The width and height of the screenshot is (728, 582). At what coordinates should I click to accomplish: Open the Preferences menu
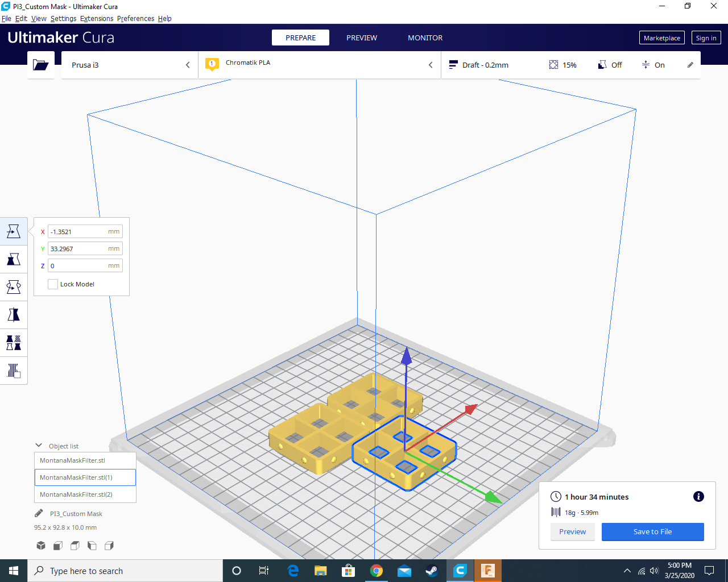pos(135,18)
